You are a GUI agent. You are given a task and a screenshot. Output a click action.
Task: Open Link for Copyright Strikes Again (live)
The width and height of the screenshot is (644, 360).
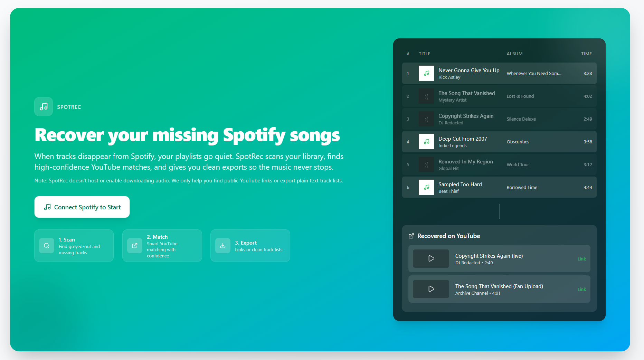click(582, 259)
